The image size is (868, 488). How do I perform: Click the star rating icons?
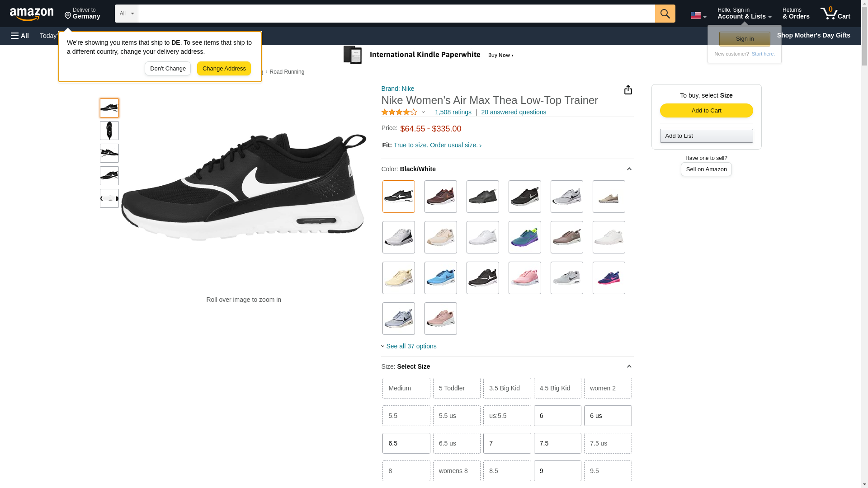pyautogui.click(x=399, y=112)
